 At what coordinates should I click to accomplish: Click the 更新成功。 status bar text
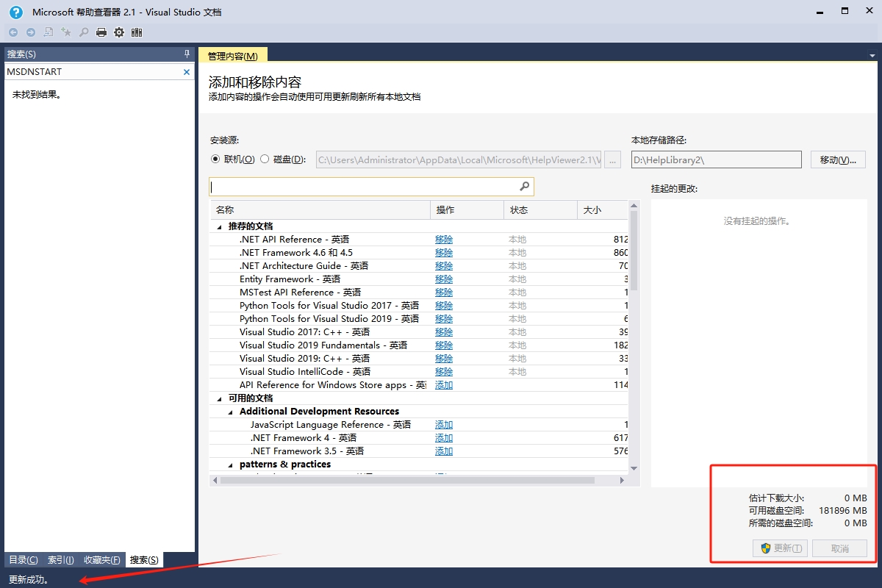tap(29, 580)
